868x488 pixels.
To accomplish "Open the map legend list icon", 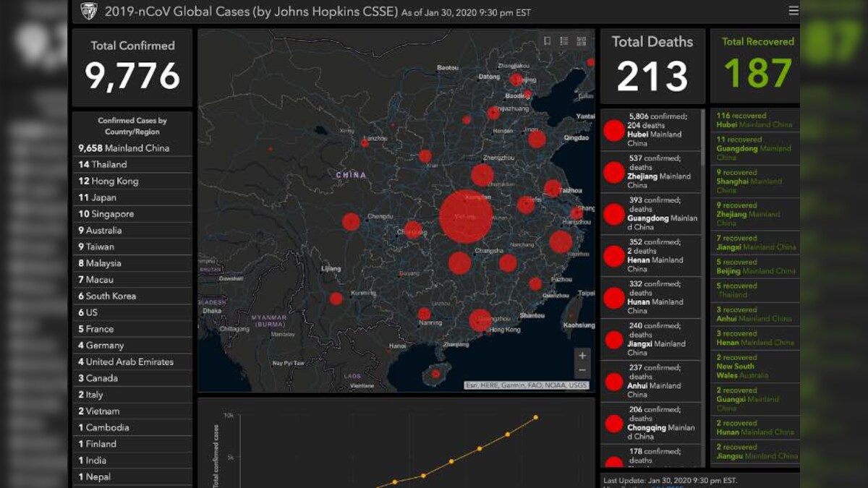I will point(563,40).
